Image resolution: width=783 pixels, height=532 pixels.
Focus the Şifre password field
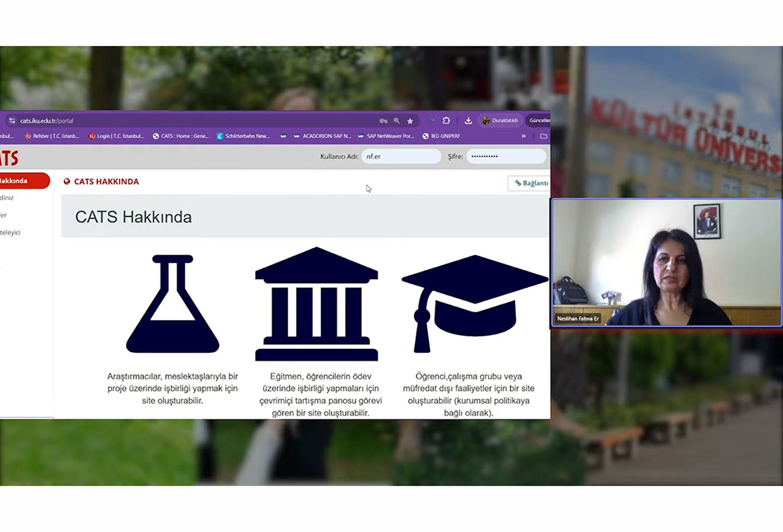click(505, 156)
